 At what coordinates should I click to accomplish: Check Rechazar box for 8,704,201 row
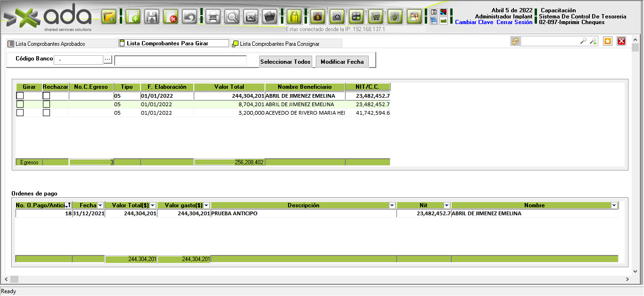point(46,104)
